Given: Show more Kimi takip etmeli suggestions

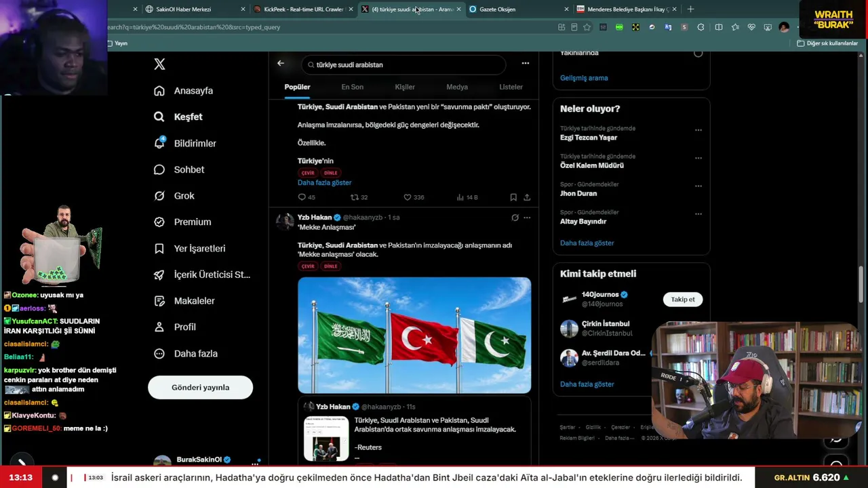Looking at the screenshot, I should coord(587,384).
